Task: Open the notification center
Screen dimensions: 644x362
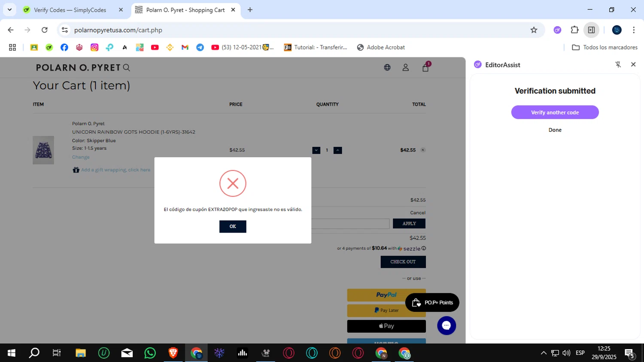Action: (630, 353)
